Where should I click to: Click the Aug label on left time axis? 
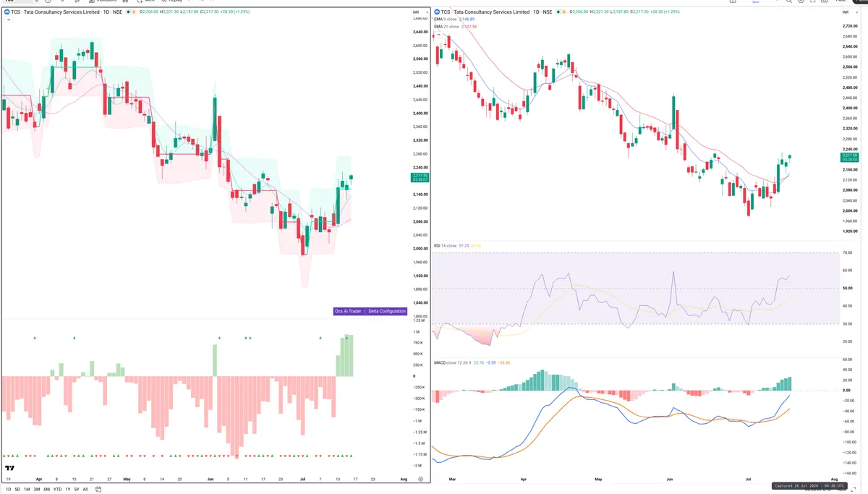tap(404, 479)
